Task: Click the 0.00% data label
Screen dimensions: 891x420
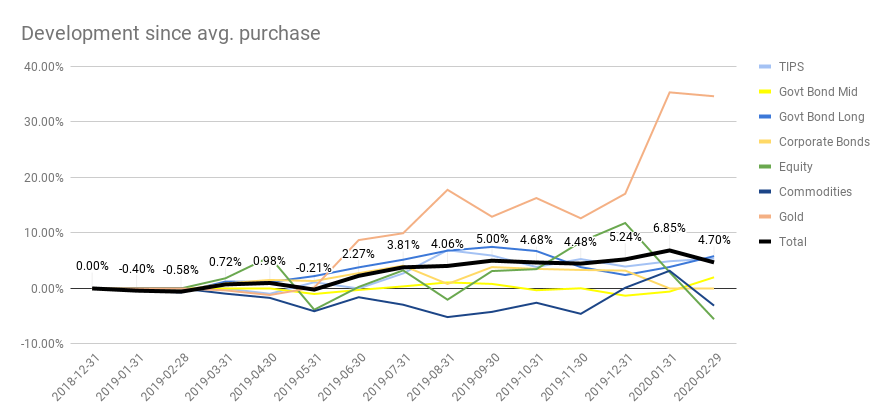Action: click(92, 266)
